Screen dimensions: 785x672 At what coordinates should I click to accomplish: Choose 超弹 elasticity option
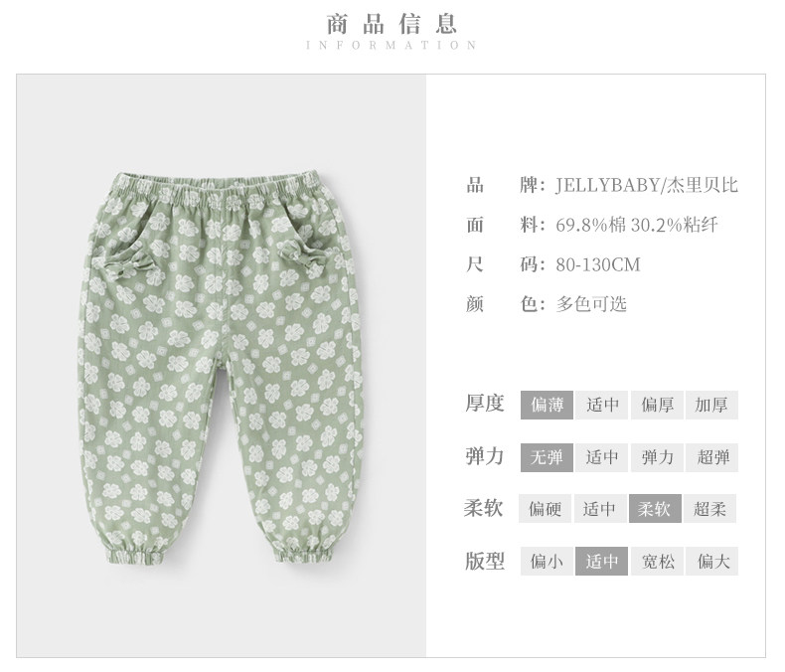(711, 457)
